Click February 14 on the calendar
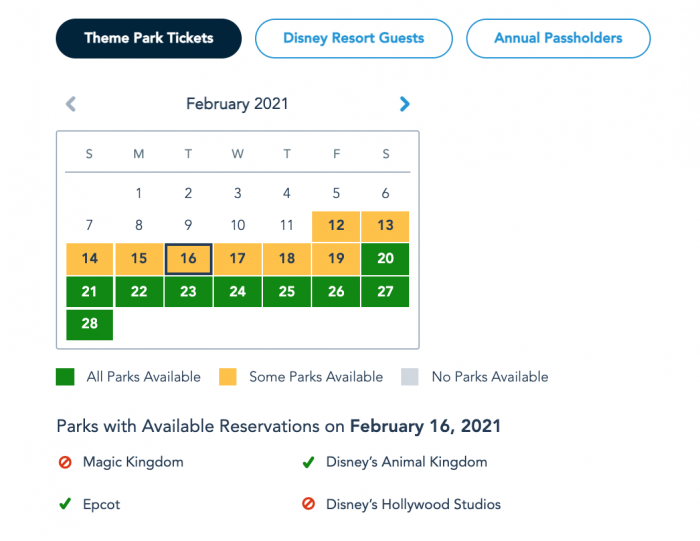 (90, 259)
